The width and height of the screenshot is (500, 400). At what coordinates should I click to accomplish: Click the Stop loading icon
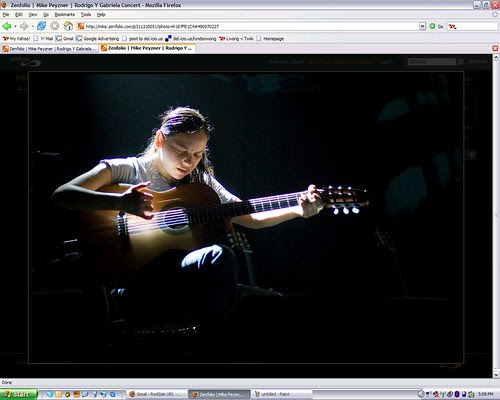pyautogui.click(x=55, y=26)
